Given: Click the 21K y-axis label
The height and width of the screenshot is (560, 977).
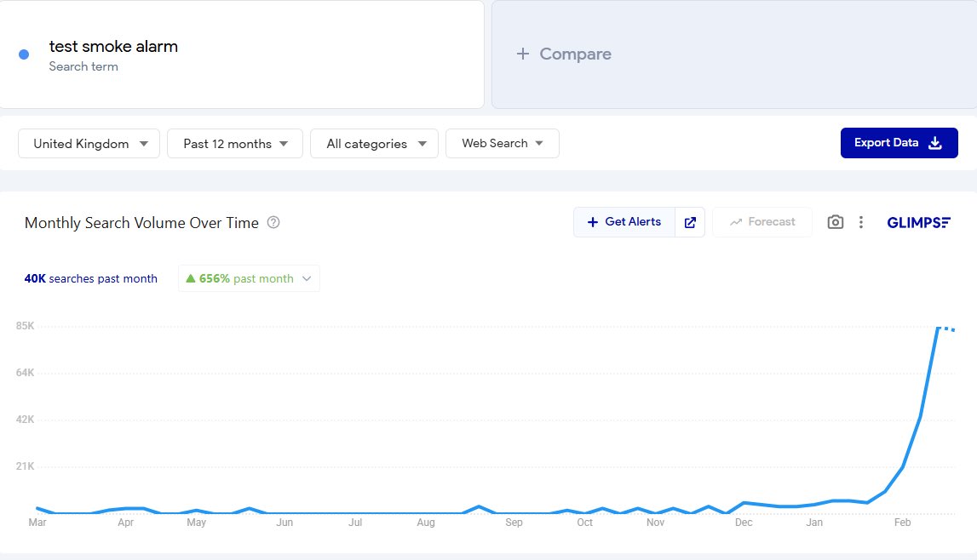Looking at the screenshot, I should point(26,466).
